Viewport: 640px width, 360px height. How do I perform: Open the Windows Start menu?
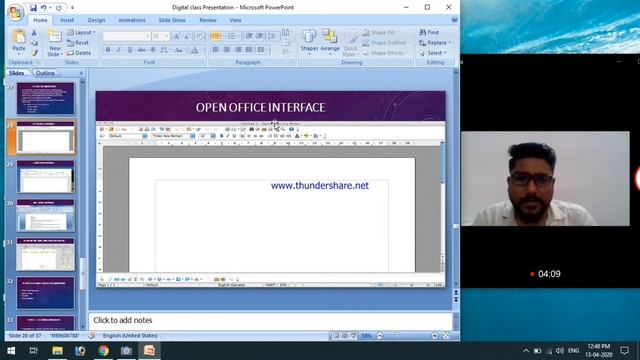point(11,351)
